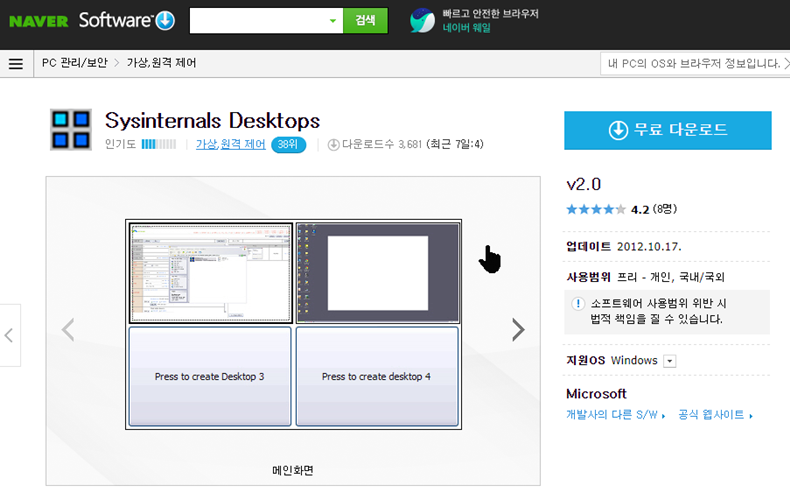Open 개발사의 다른 S/W link

click(615, 415)
